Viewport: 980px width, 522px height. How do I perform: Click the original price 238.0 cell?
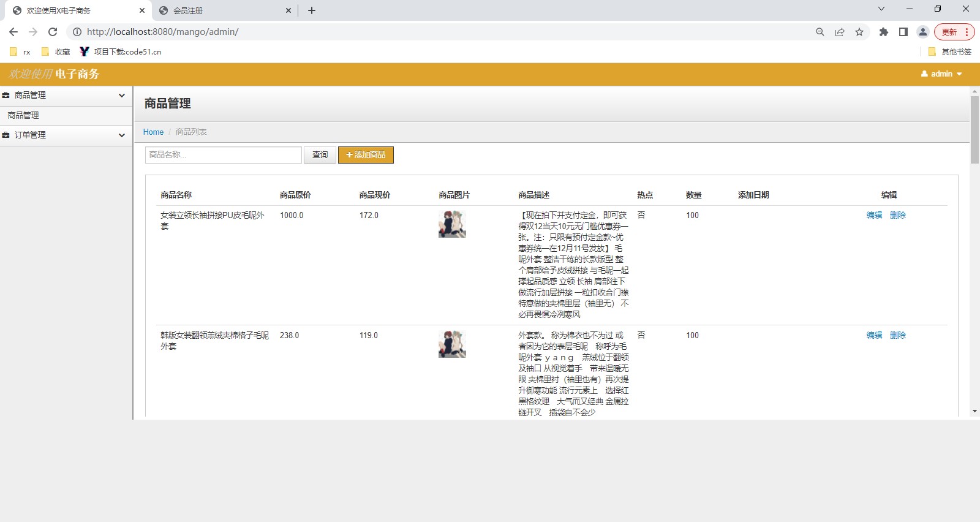point(289,336)
